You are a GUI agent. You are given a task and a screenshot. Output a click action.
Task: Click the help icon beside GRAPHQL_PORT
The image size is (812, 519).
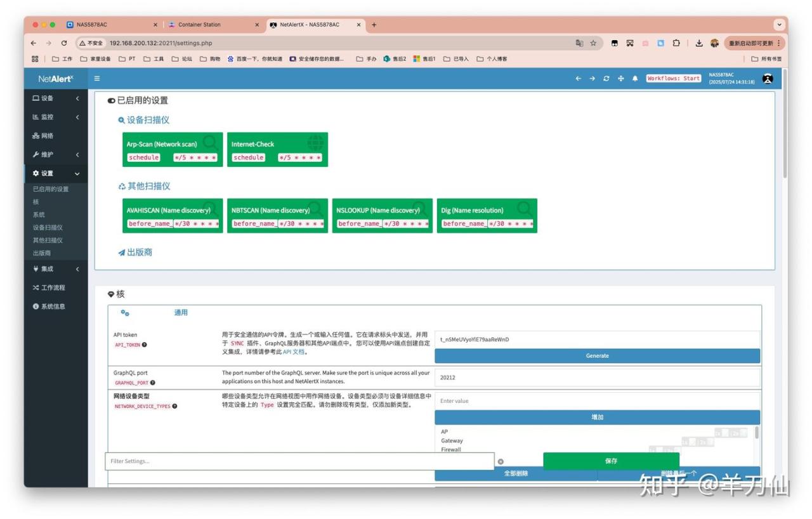tap(153, 383)
